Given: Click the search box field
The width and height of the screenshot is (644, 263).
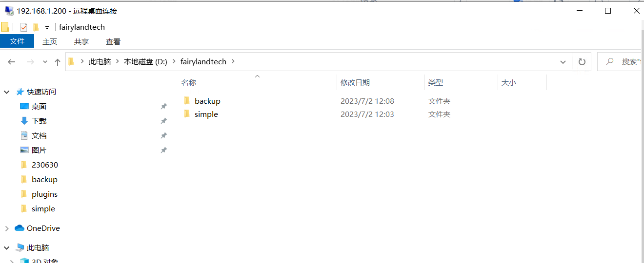Looking at the screenshot, I should coord(620,62).
